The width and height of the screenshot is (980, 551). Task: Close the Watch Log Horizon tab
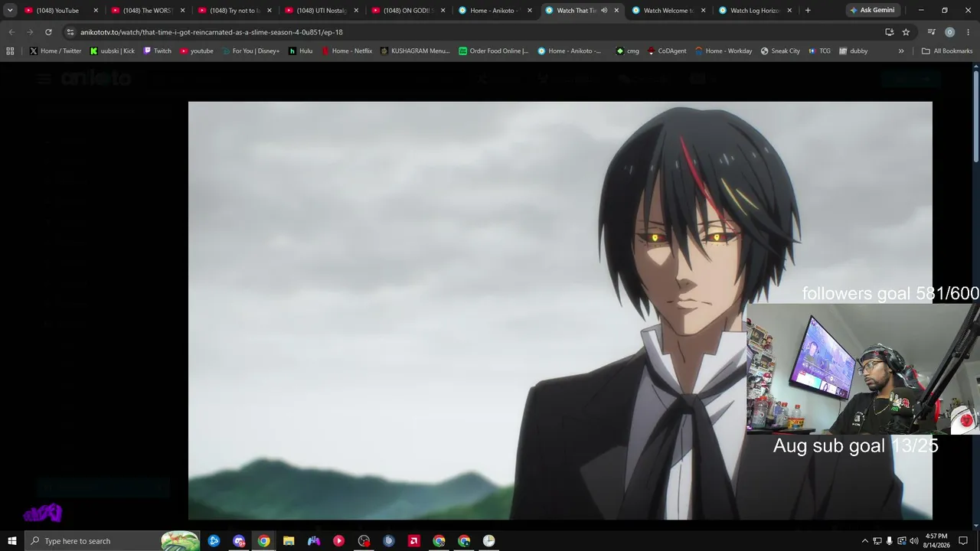(789, 11)
